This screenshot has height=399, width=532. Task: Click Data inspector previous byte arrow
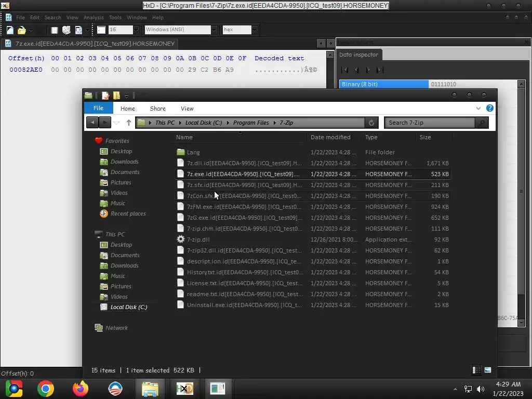point(356,70)
